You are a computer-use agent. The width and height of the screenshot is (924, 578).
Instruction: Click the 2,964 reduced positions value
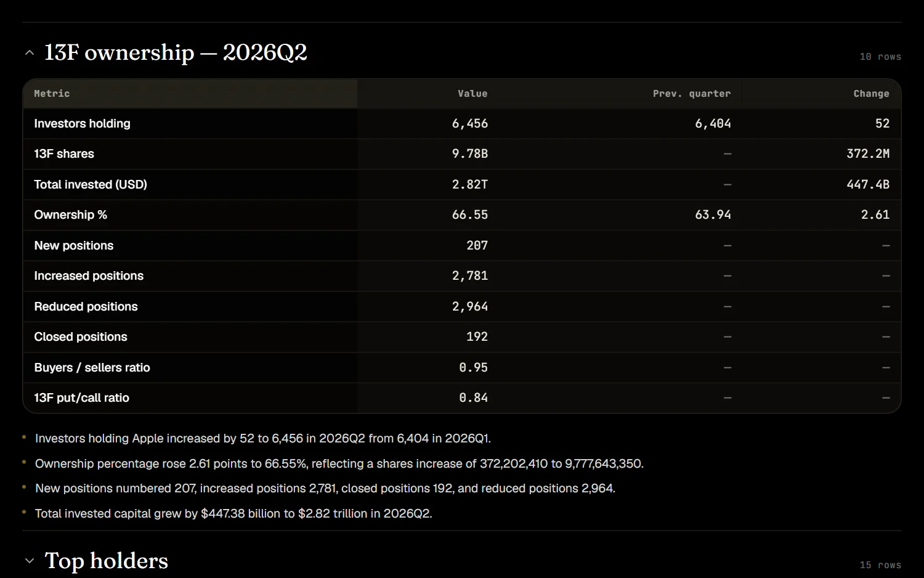tap(470, 306)
